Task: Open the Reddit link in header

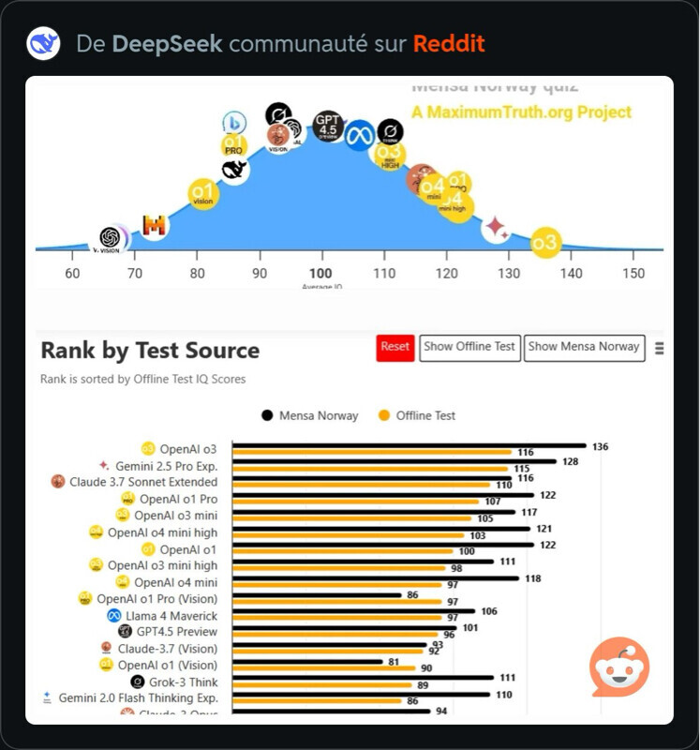Action: pyautogui.click(x=449, y=44)
